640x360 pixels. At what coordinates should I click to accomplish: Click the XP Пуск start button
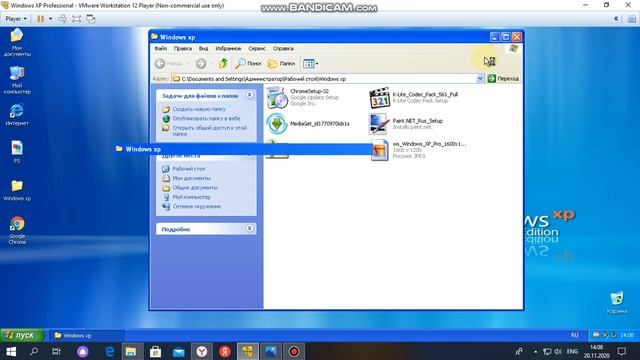click(22, 335)
